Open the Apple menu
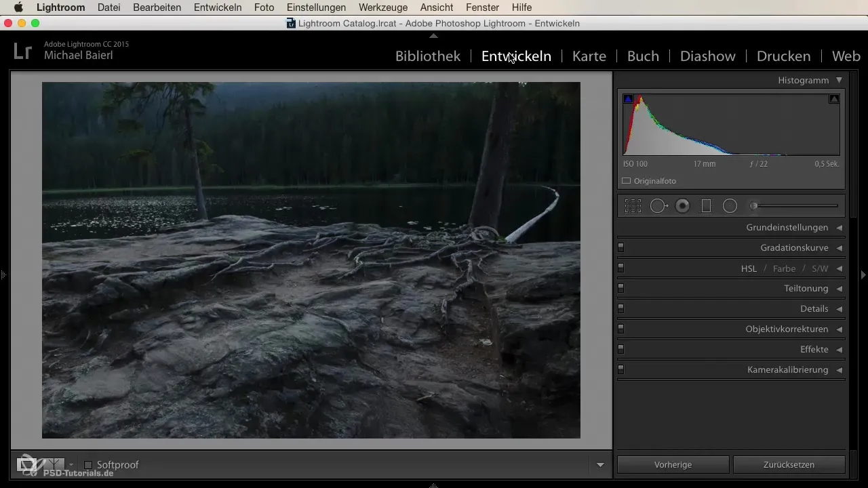Image resolution: width=868 pixels, height=488 pixels. pyautogui.click(x=18, y=7)
